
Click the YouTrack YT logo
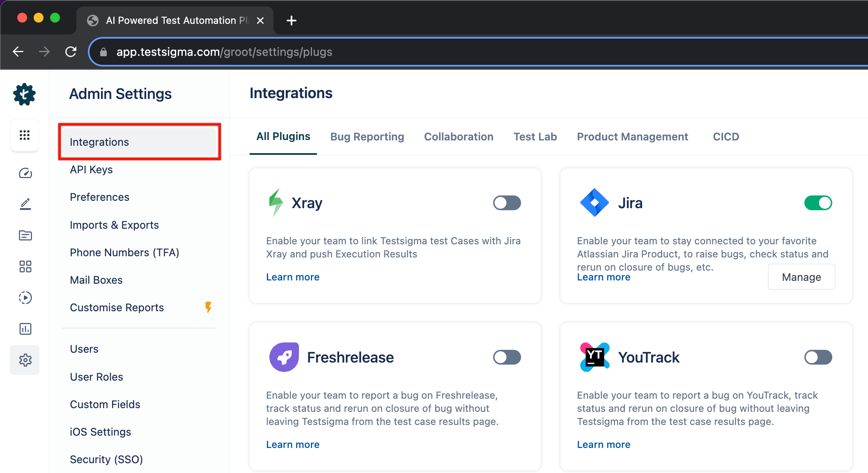point(595,357)
